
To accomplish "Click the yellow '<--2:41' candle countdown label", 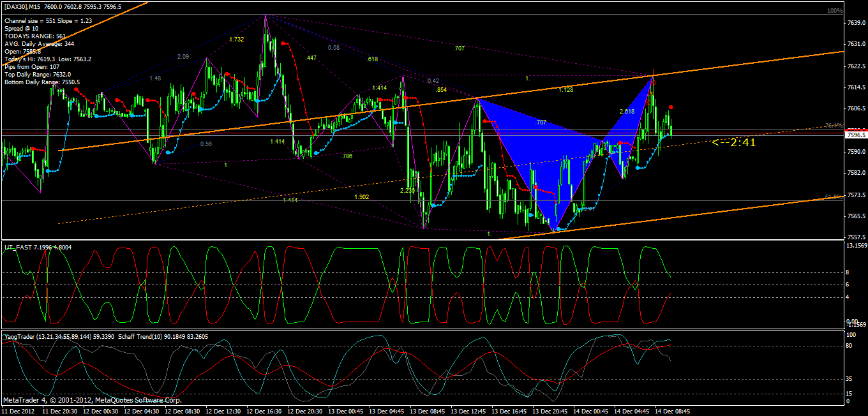I will tap(734, 142).
